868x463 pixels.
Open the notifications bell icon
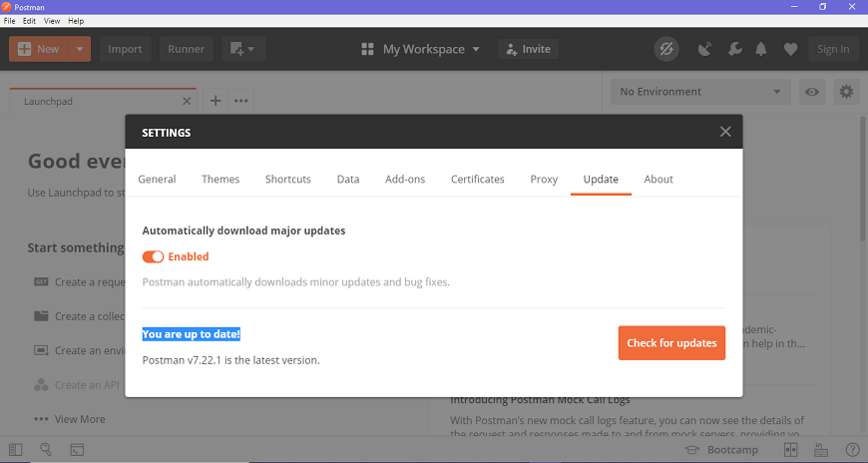(x=761, y=49)
